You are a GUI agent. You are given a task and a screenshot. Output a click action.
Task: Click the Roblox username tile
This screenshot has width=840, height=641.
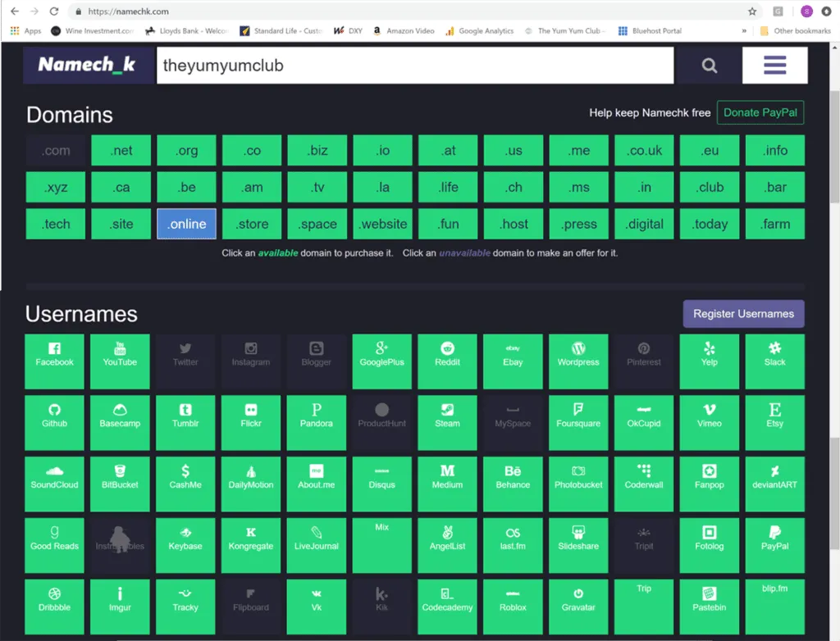click(x=513, y=607)
